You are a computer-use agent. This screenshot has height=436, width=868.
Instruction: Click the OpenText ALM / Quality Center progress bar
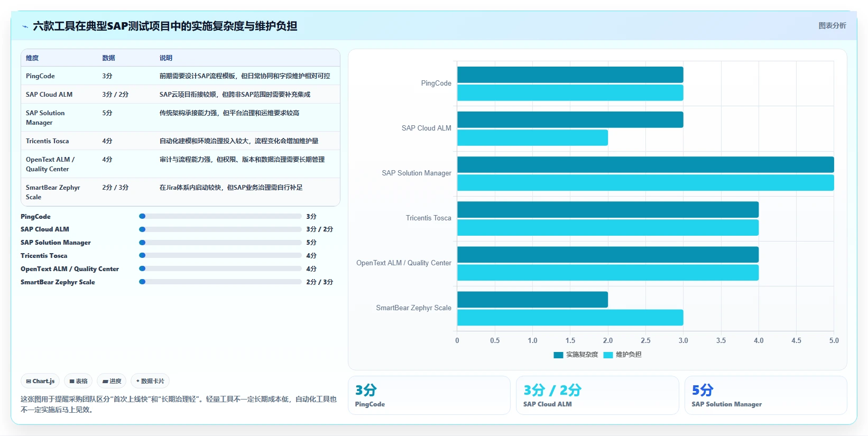pos(220,268)
